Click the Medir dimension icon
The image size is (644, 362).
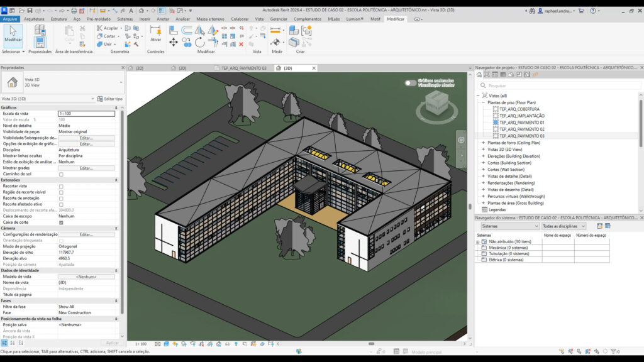[275, 30]
